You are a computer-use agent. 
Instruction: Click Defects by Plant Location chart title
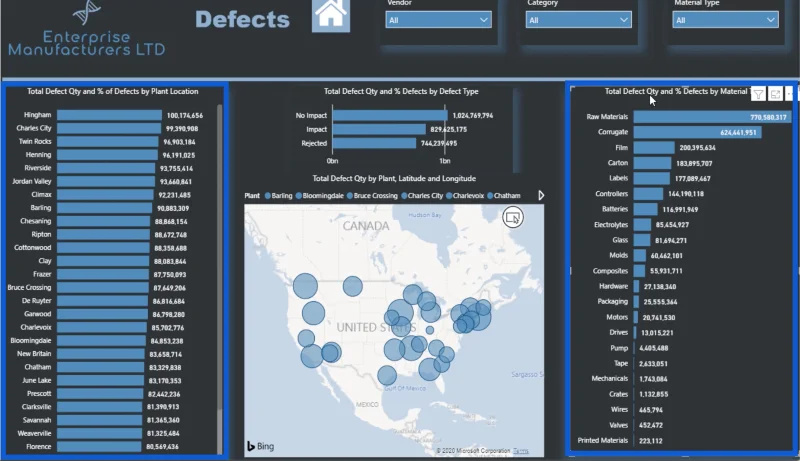pos(113,91)
